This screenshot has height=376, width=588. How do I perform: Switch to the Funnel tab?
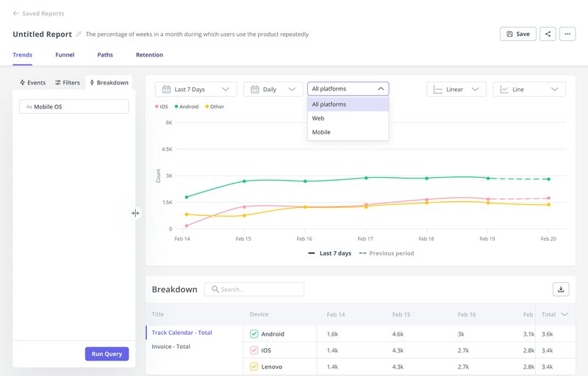tap(65, 55)
